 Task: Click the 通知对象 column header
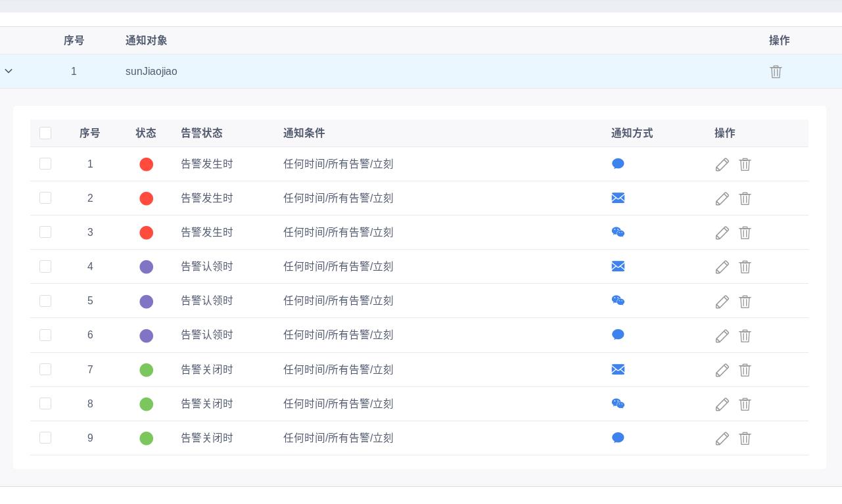point(146,40)
